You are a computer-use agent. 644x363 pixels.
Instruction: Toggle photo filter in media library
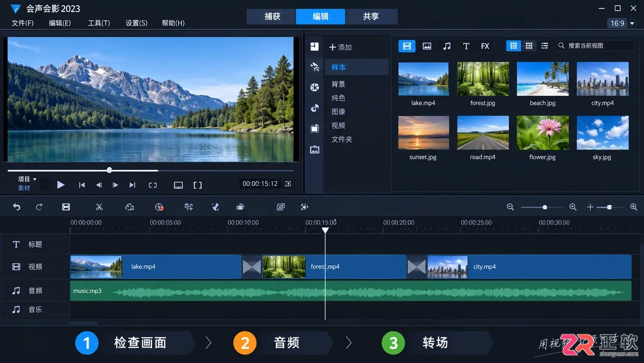[x=427, y=46]
